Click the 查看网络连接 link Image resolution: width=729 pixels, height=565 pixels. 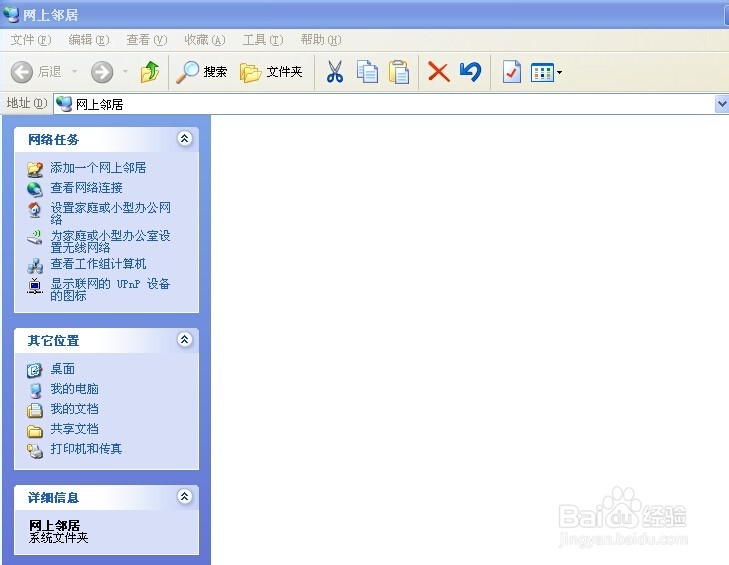(x=86, y=188)
